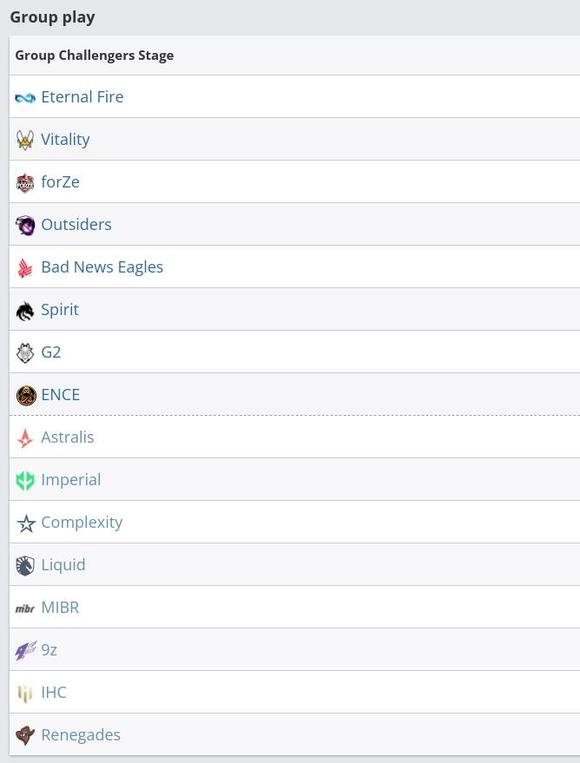Click the 9z purple logo icon
Screen dimensions: 580x763
pos(25,651)
